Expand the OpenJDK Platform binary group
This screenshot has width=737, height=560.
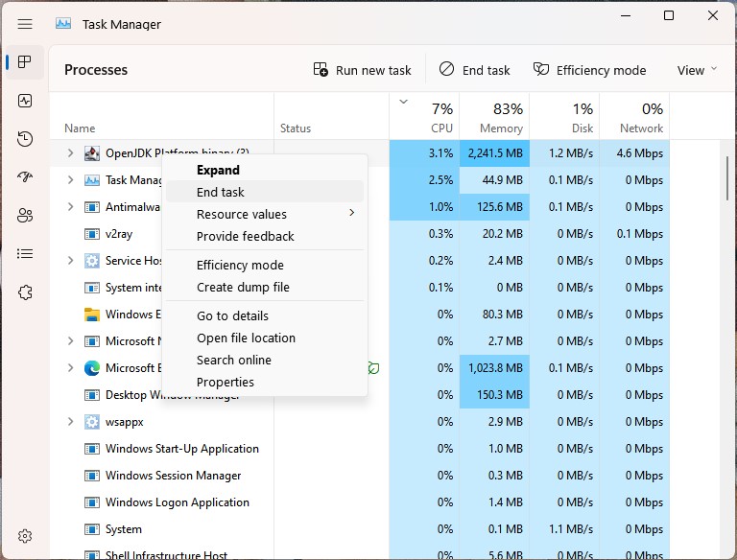70,153
